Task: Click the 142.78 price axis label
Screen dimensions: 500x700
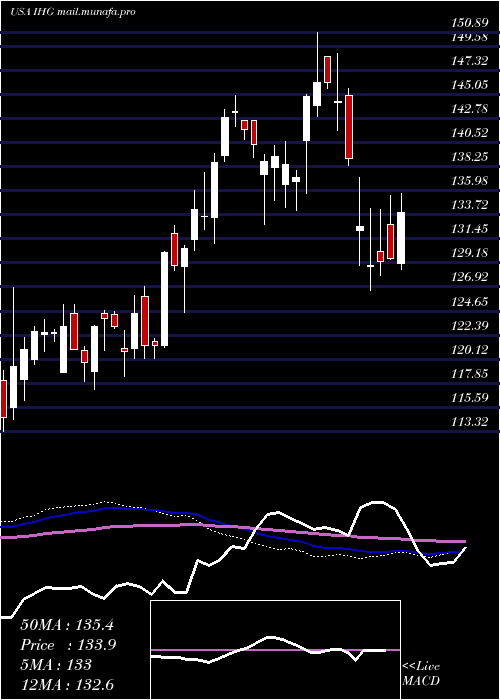Action: tap(471, 108)
